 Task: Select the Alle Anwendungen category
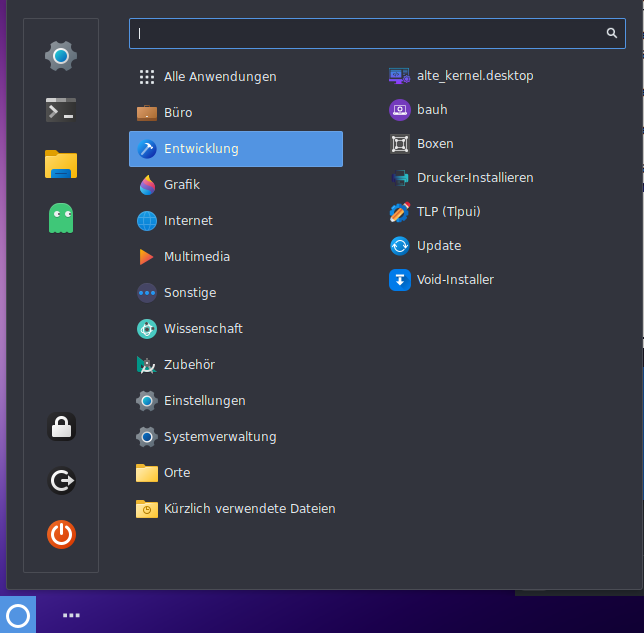pyautogui.click(x=219, y=77)
